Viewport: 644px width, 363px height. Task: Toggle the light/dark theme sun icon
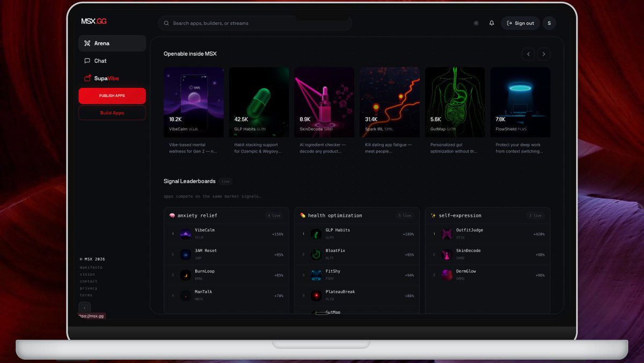(x=476, y=23)
